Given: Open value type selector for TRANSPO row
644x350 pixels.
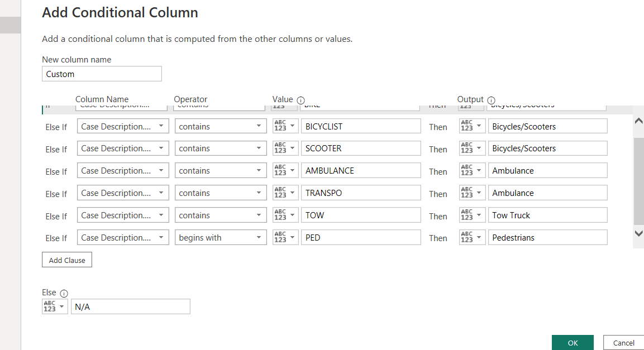Looking at the screenshot, I should coord(285,193).
